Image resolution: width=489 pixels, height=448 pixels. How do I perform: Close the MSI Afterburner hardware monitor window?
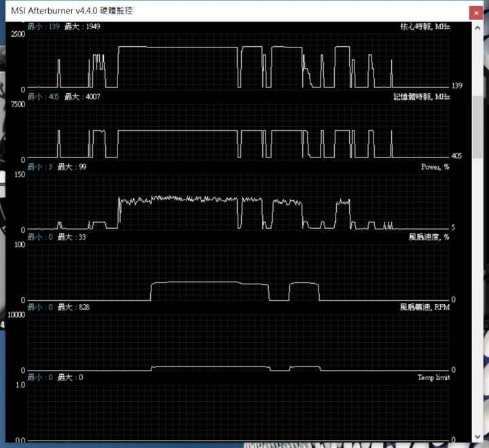pos(476,13)
